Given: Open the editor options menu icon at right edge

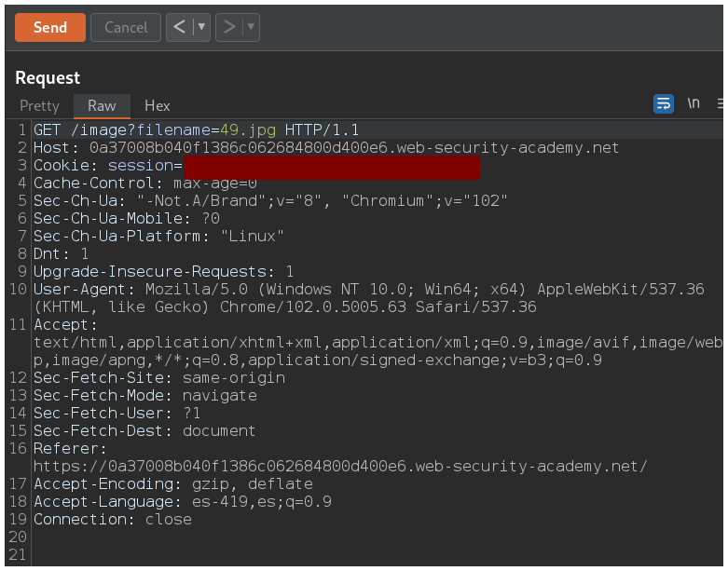Looking at the screenshot, I should pyautogui.click(x=721, y=103).
